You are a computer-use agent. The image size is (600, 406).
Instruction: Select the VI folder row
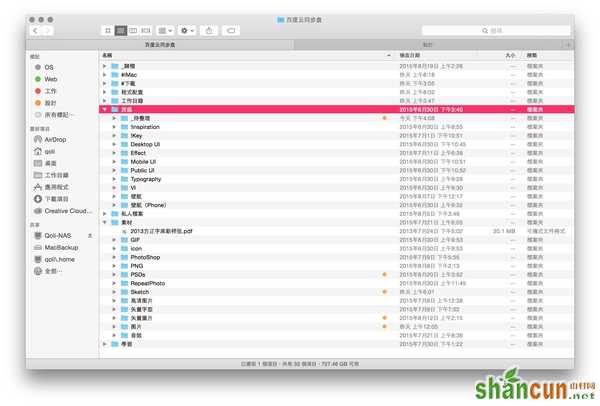337,188
